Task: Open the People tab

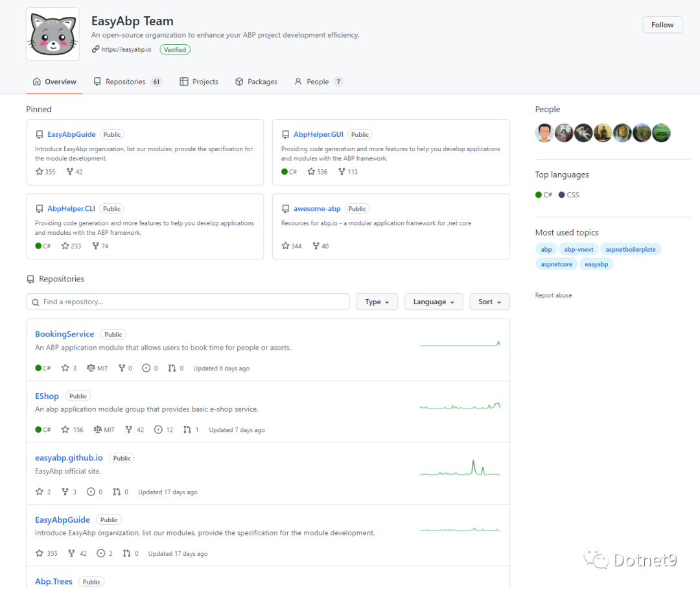Action: 318,82
